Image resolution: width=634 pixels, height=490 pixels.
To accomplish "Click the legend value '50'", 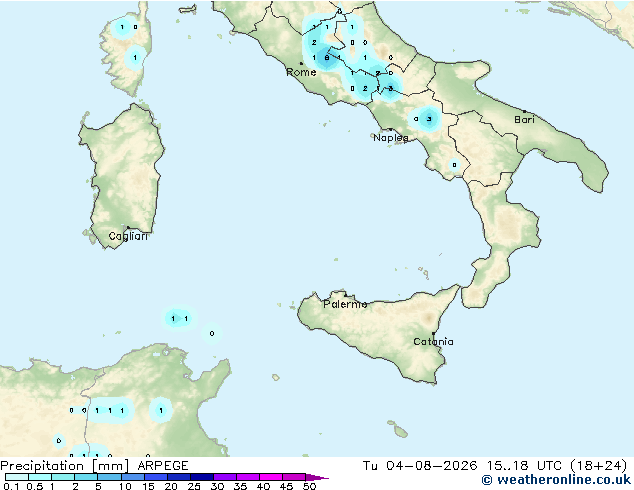I will [x=309, y=486].
